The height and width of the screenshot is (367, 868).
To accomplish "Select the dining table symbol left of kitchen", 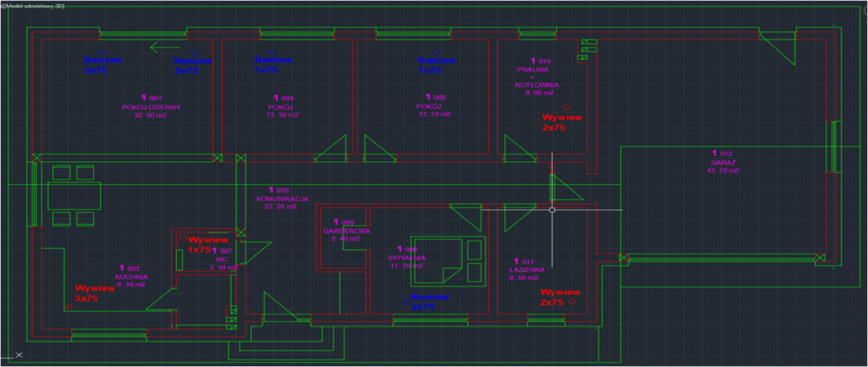I will (72, 197).
